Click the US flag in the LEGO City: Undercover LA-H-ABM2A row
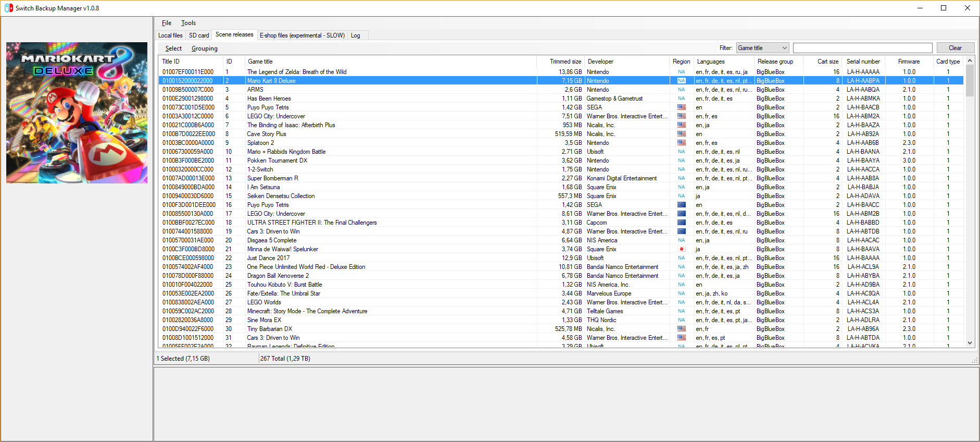The height and width of the screenshot is (442, 980). pos(681,116)
